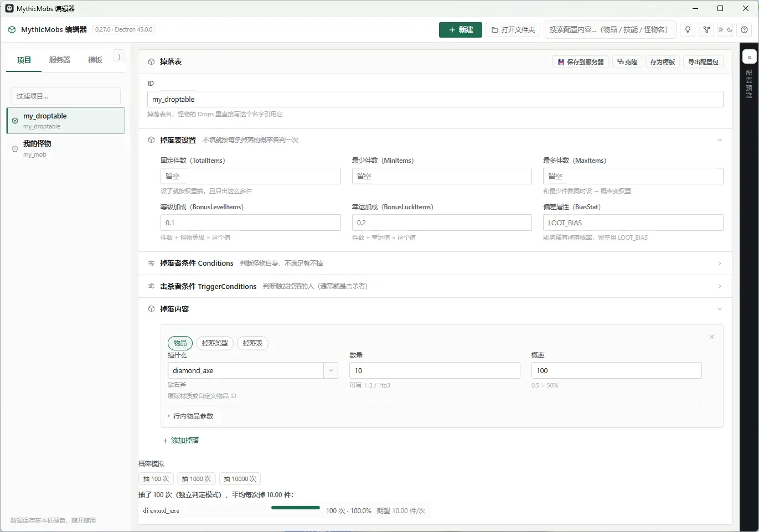This screenshot has width=759, height=532.
Task: Switch to the 服务器 tab
Action: point(60,60)
